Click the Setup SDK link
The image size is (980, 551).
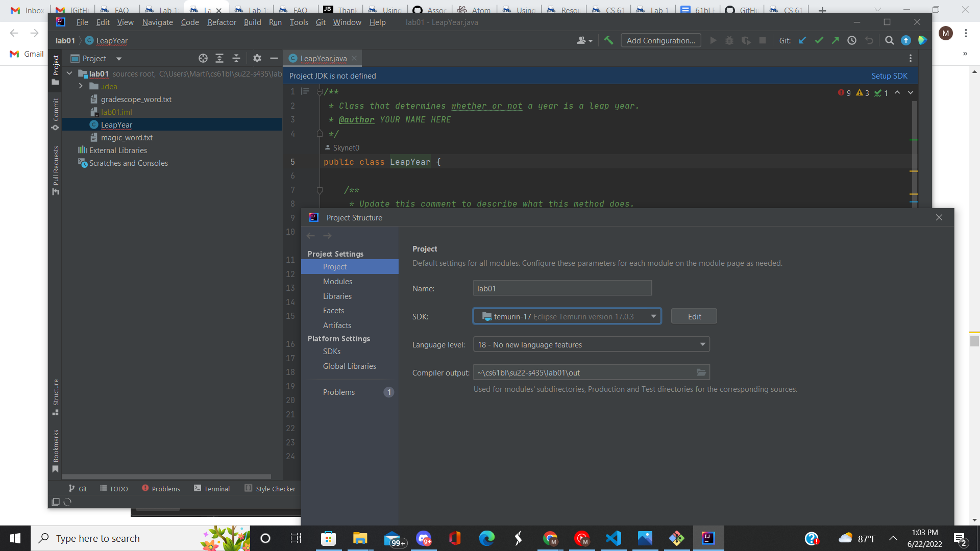click(x=889, y=76)
